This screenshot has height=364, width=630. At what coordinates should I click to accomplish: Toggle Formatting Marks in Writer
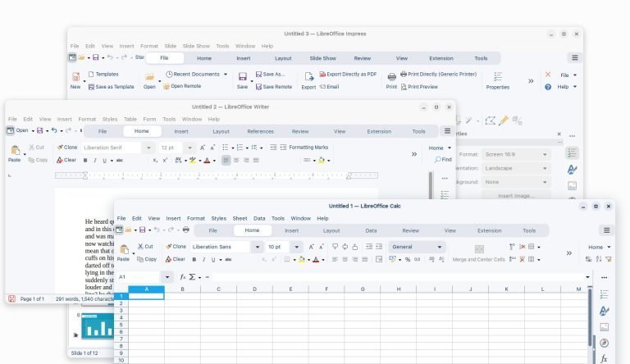(308, 148)
